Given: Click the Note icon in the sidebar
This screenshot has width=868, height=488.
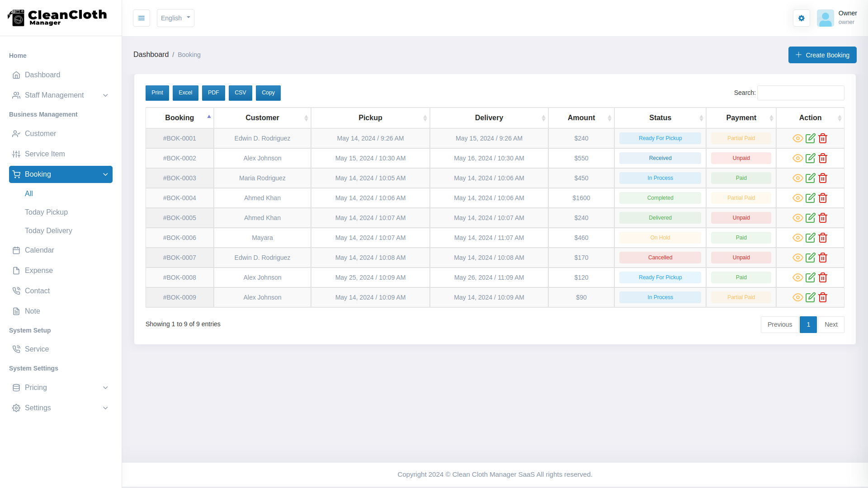Looking at the screenshot, I should click(x=17, y=311).
